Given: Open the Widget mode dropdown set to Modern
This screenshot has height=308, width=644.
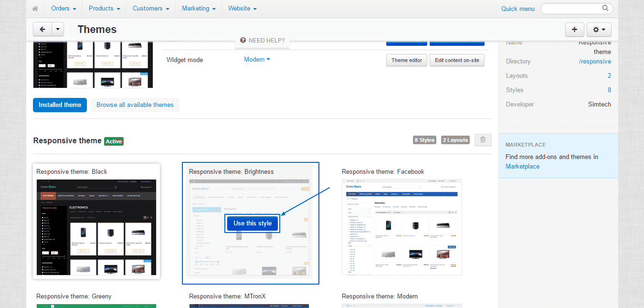Looking at the screenshot, I should (256, 59).
